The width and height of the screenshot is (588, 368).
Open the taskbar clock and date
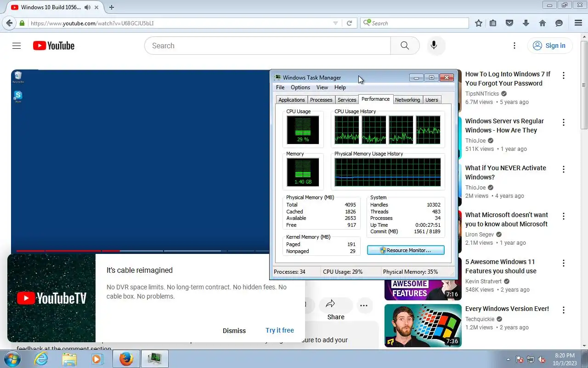tap(565, 359)
